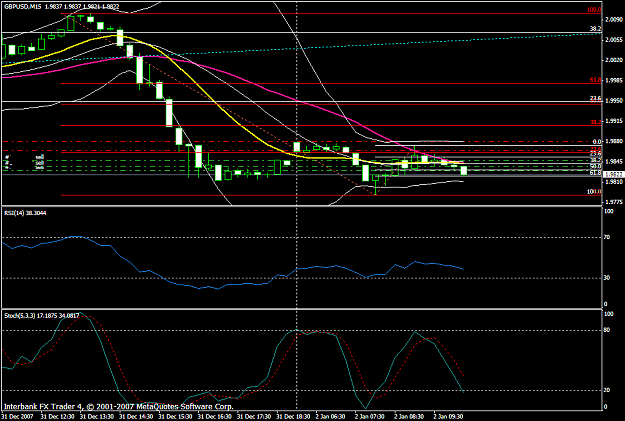Click the 1.9845 price axis label
The image size is (625, 421).
[x=614, y=161]
